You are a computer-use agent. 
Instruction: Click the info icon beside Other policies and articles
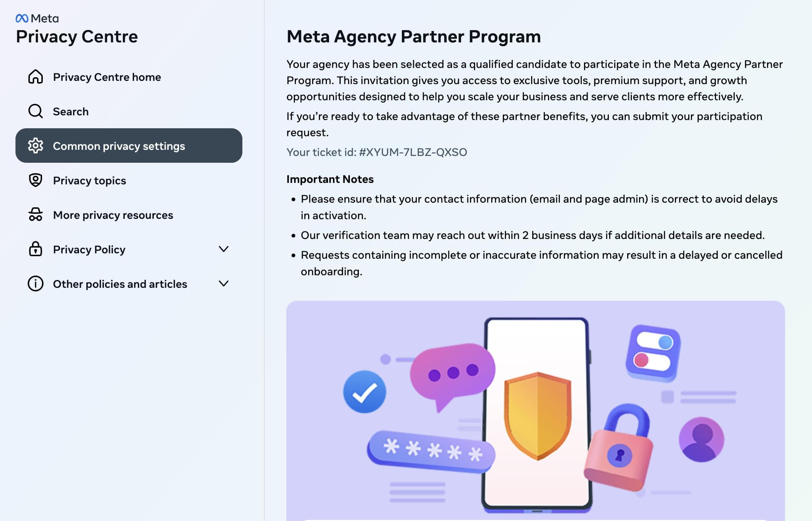(35, 283)
